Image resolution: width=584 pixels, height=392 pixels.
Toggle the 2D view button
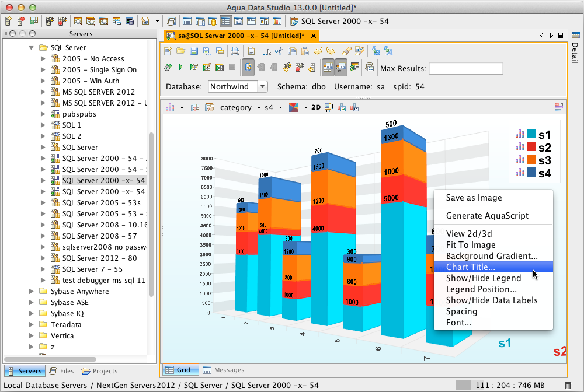[316, 107]
